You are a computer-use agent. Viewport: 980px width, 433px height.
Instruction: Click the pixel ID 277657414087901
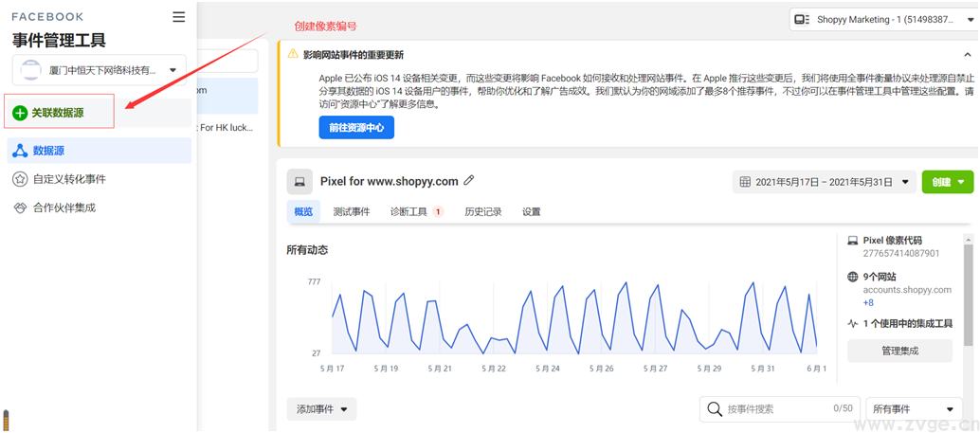(900, 253)
